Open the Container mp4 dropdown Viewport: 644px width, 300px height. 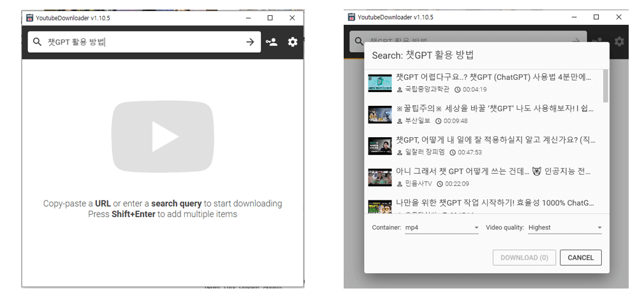(441, 227)
